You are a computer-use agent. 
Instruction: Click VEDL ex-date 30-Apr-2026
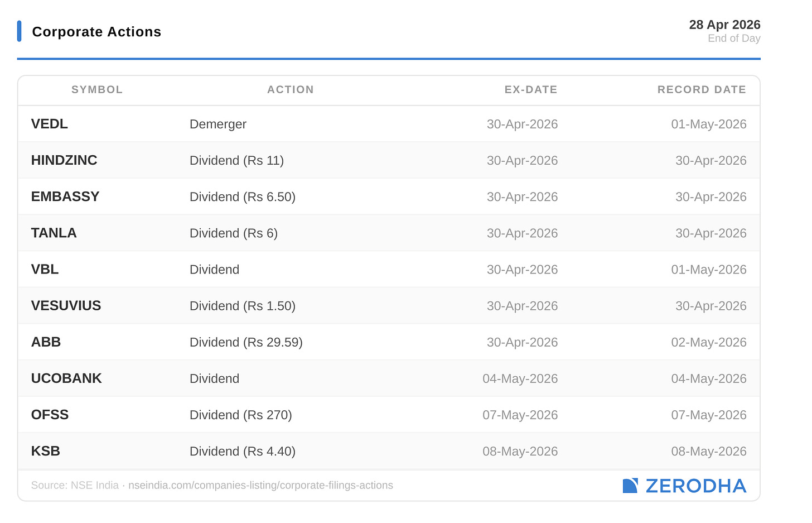[x=522, y=124]
